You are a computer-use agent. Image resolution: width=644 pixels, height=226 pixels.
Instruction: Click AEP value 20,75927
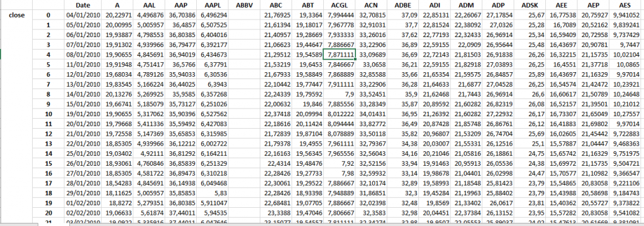coord(593,15)
